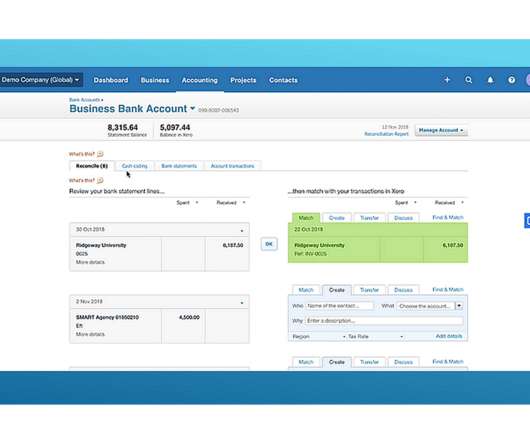Click the help icon beside lower What's this
Screen dimensions: 530x442
click(x=100, y=180)
